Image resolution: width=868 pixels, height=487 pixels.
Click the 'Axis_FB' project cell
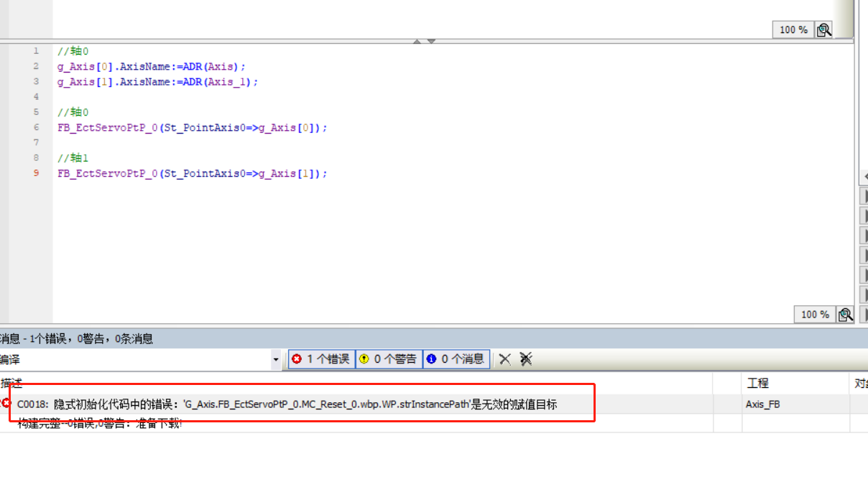pyautogui.click(x=762, y=404)
